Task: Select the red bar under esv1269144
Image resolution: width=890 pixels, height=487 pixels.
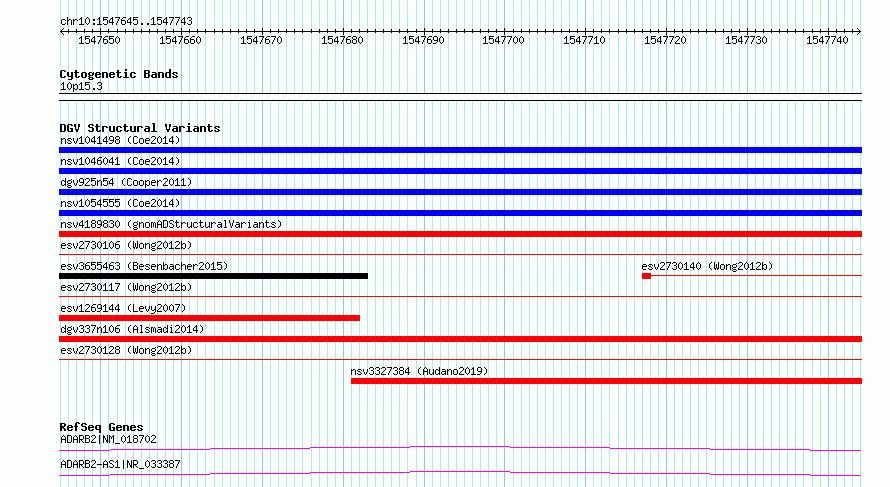Action: coord(209,318)
